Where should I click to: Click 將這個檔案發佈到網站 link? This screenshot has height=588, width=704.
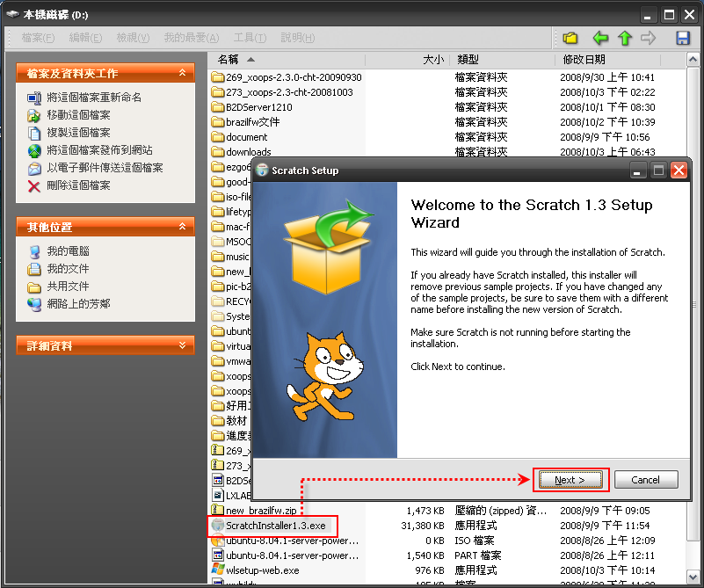[99, 150]
